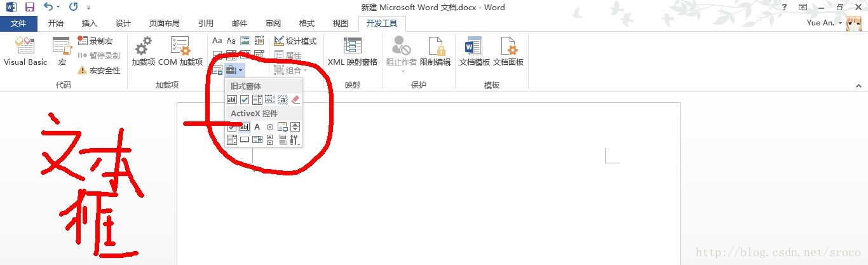Insert plain text content control
This screenshot has height=265, width=868.
click(x=231, y=41)
